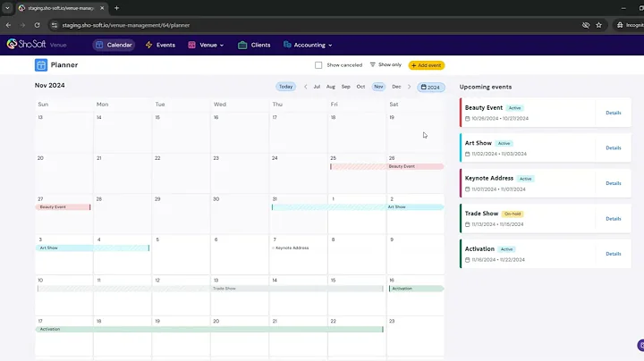Select the Jul month

click(x=317, y=87)
